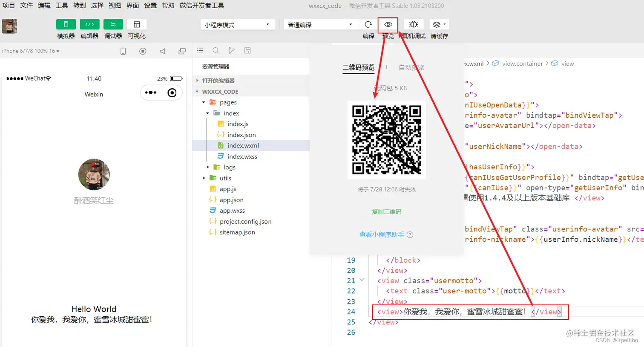Click the last view breadcrumb item
Screen dimensions: 644x347
(567, 64)
